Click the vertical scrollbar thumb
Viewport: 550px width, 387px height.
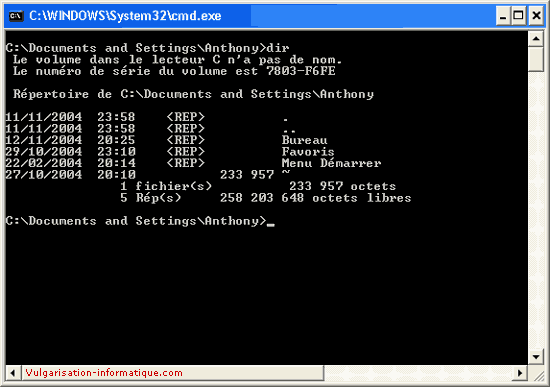536,59
